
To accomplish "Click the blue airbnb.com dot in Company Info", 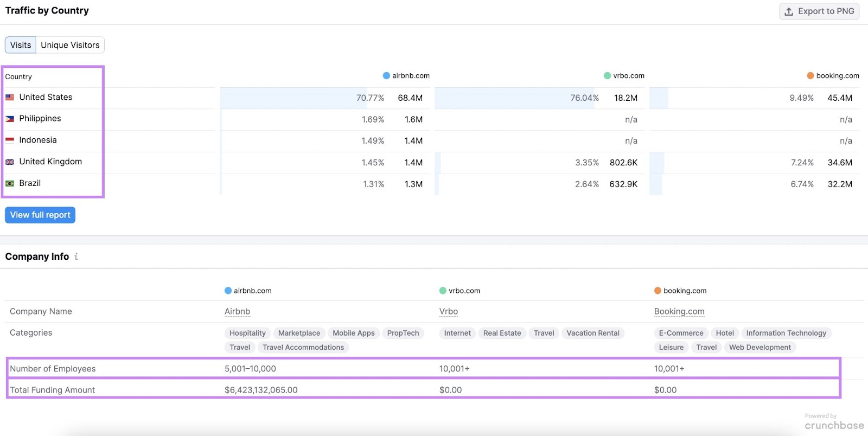I will (228, 291).
